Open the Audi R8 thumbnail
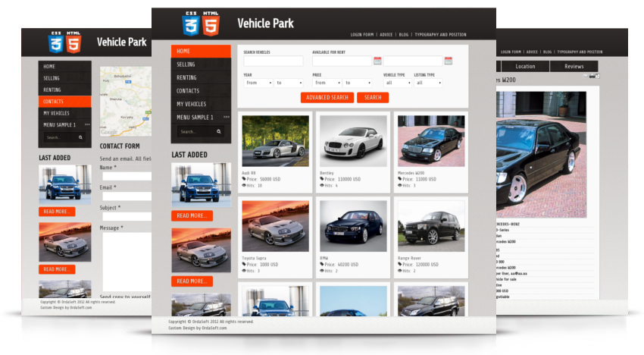 click(275, 140)
